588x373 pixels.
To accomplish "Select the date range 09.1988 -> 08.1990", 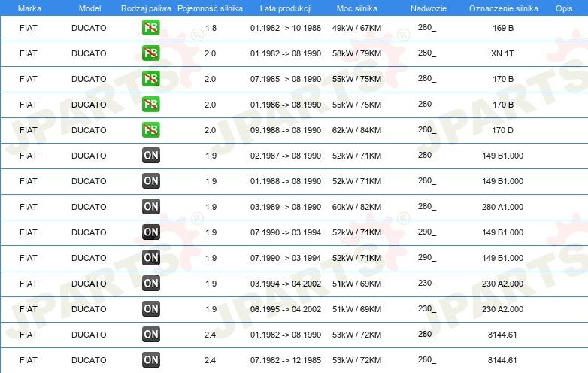I will pyautogui.click(x=286, y=130).
